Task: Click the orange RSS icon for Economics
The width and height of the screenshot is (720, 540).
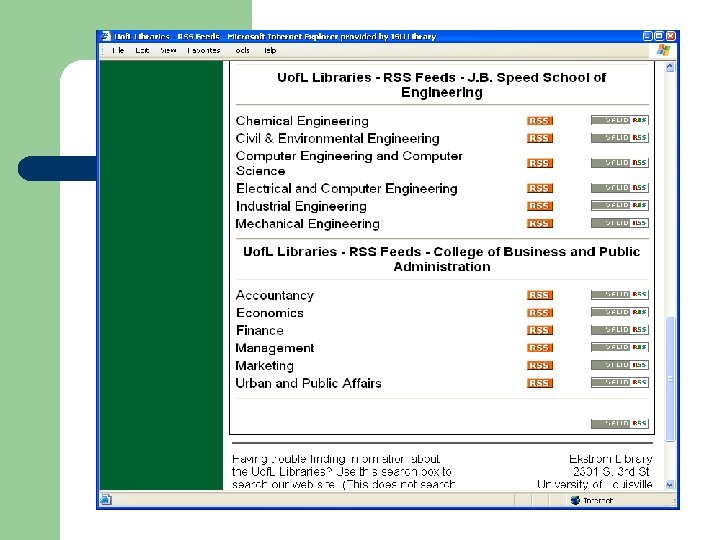Action: (540, 313)
